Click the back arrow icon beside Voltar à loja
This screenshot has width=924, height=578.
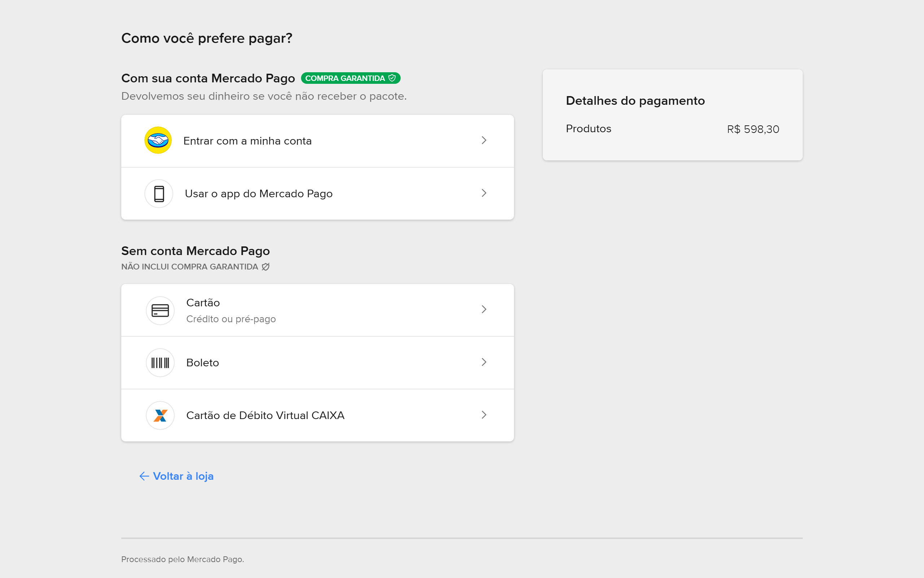(x=144, y=476)
